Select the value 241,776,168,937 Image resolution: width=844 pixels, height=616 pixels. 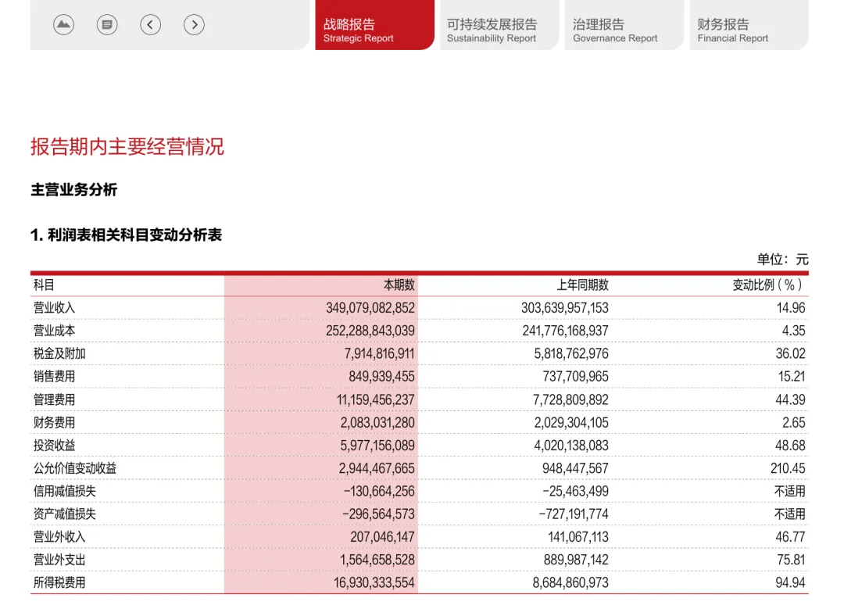coord(565,331)
